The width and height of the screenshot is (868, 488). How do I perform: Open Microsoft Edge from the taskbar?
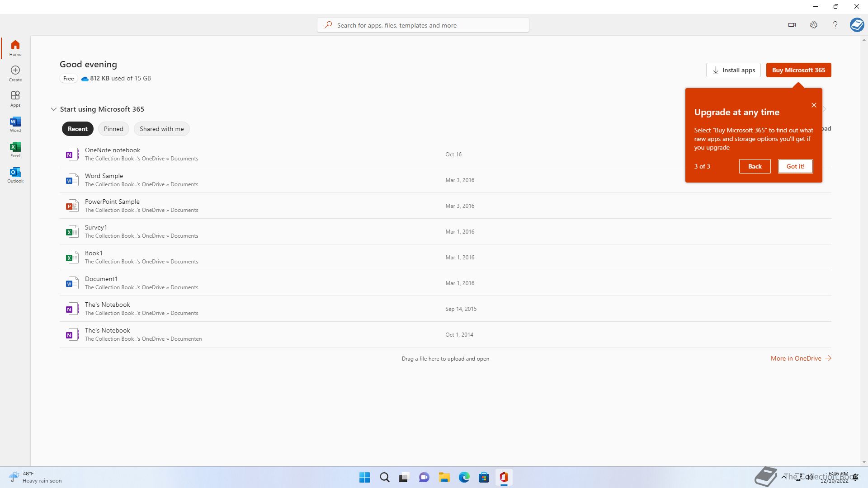pyautogui.click(x=464, y=477)
